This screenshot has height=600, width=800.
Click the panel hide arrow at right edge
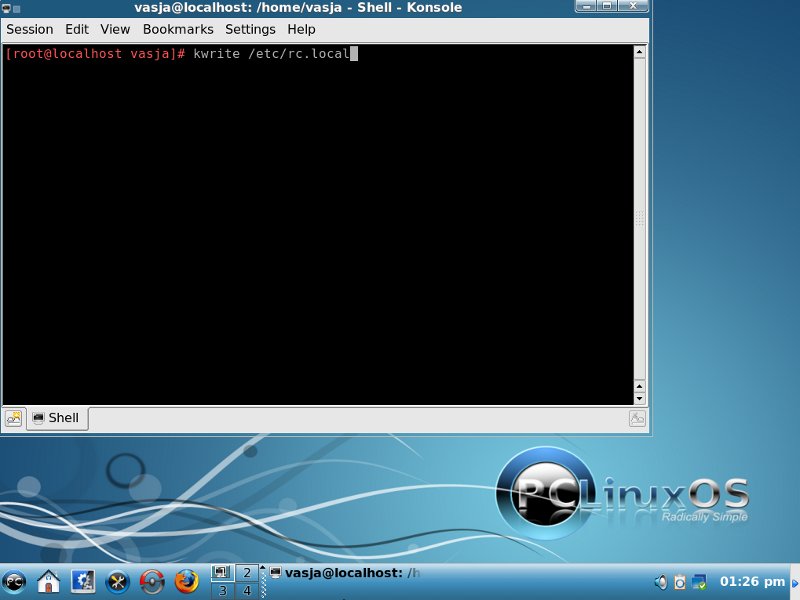tap(794, 582)
